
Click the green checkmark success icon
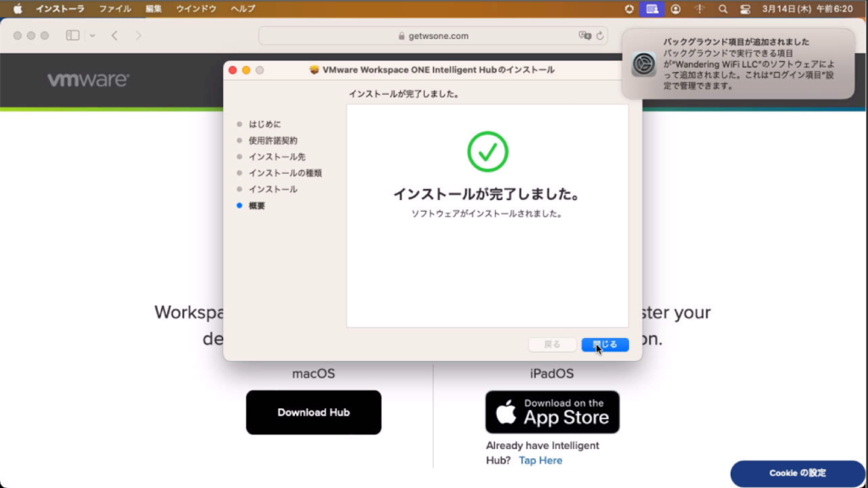coord(487,152)
